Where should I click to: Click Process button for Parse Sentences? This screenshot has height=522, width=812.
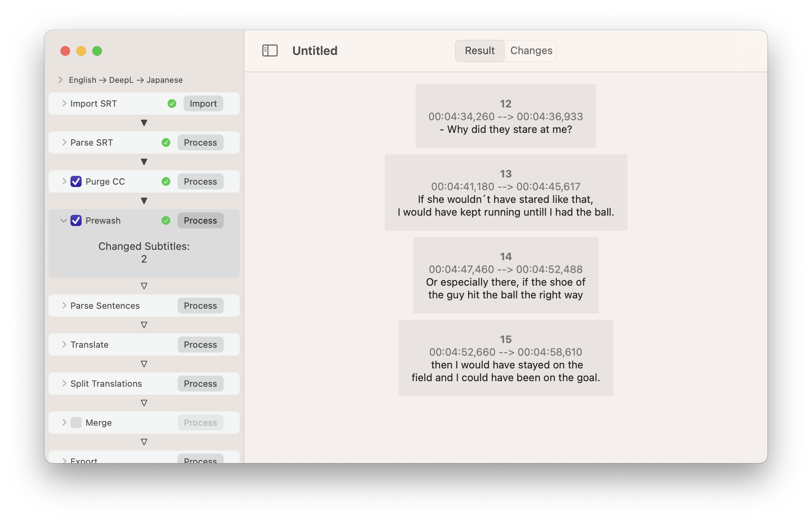(x=200, y=306)
